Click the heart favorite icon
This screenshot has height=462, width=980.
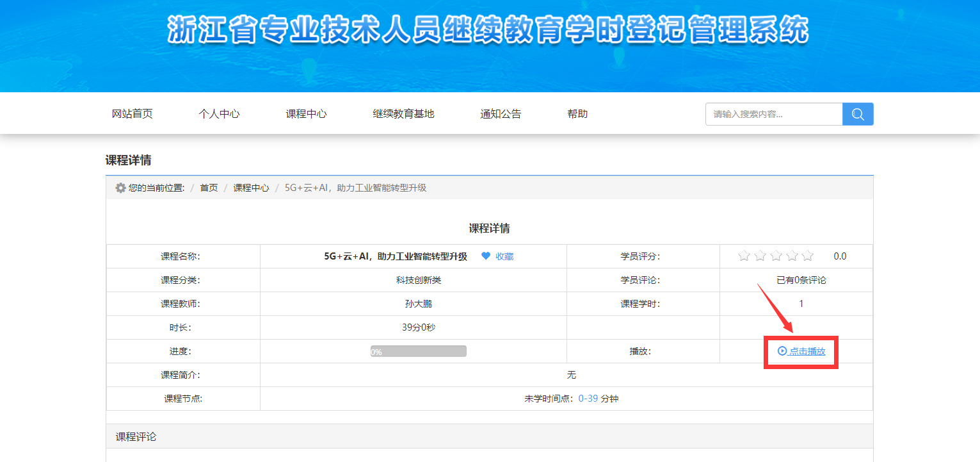[x=486, y=256]
